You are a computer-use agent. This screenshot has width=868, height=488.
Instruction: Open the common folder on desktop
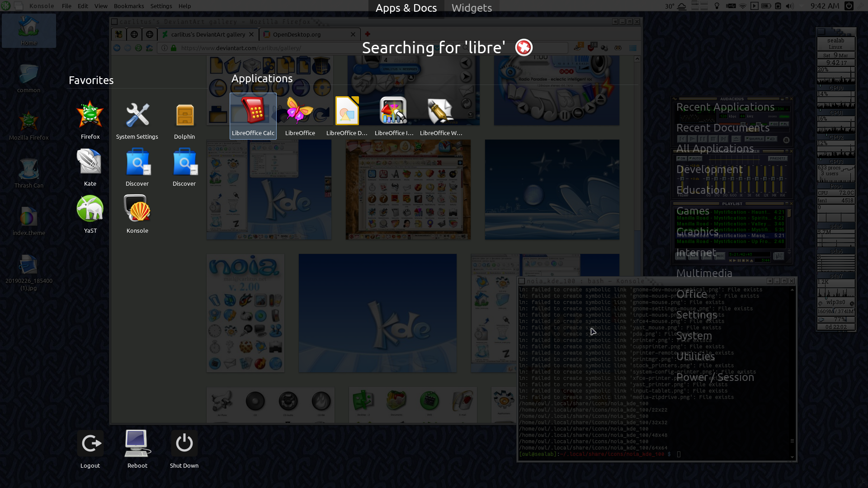click(28, 78)
